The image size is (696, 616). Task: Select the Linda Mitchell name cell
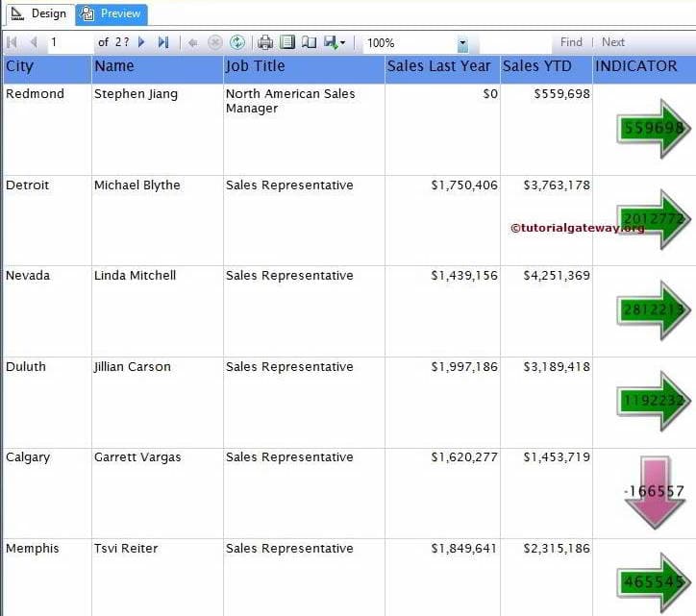coord(157,311)
